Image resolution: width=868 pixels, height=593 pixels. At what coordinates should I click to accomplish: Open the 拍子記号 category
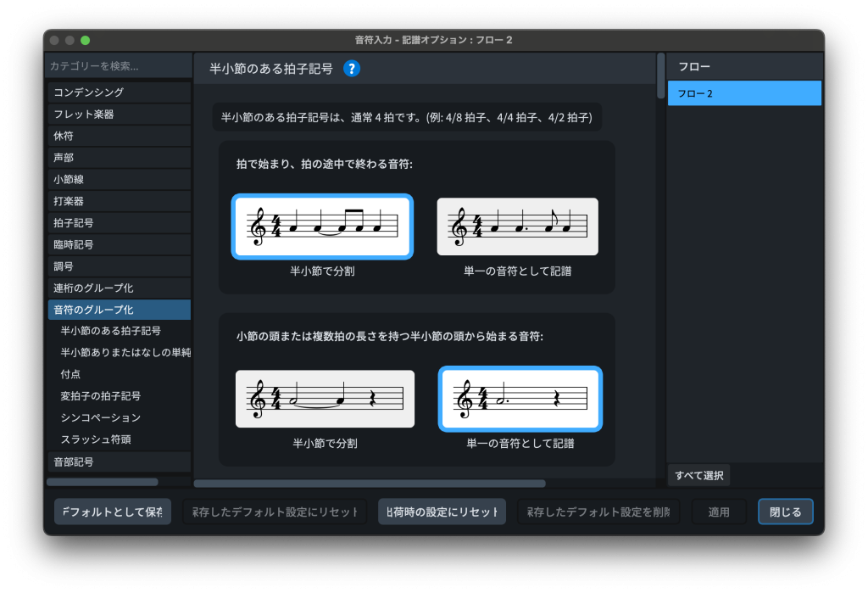[x=119, y=223]
